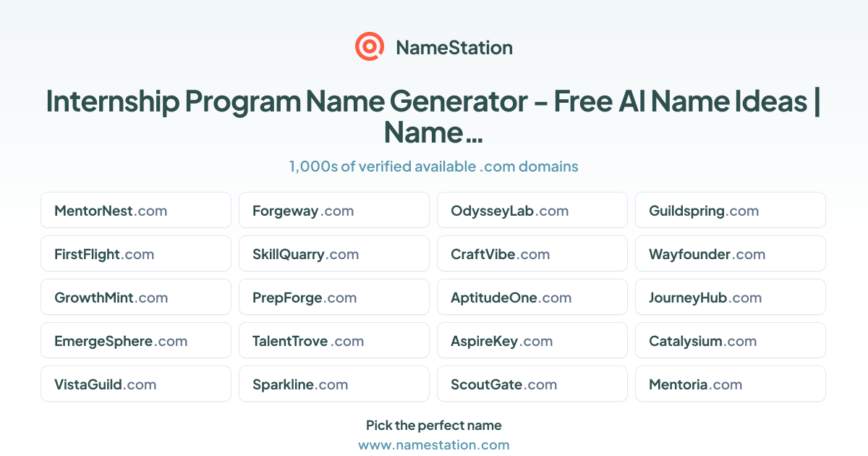
Task: Pick the GrowthMint.com name card
Action: click(136, 297)
